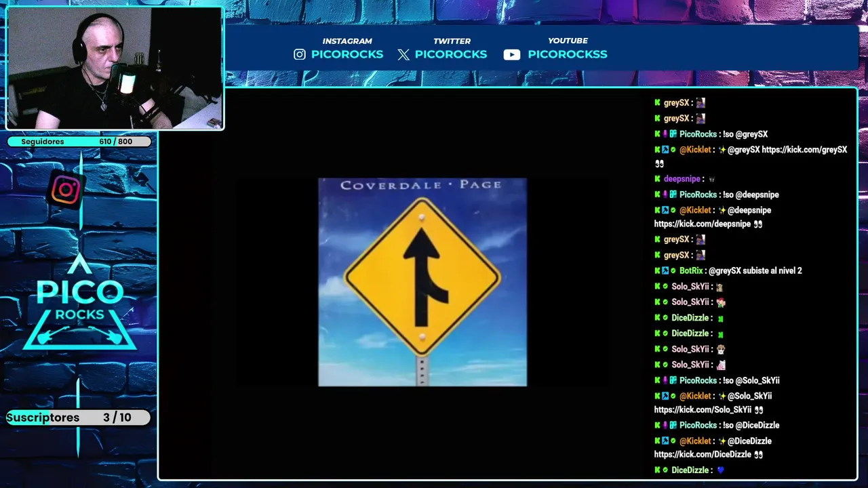
Task: Open the https://kick.com/deepsnipe chat link
Action: pyautogui.click(x=703, y=224)
